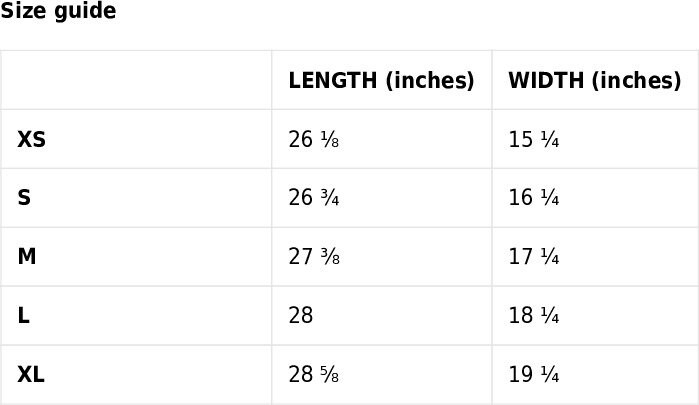This screenshot has width=699, height=405.
Task: Select the LENGTH (inches) column header
Action: click(x=381, y=81)
